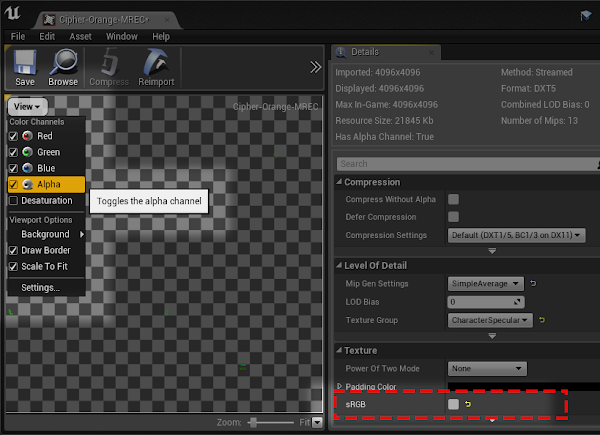600x435 pixels.
Task: Click the texture asset tab icon
Action: (49, 20)
